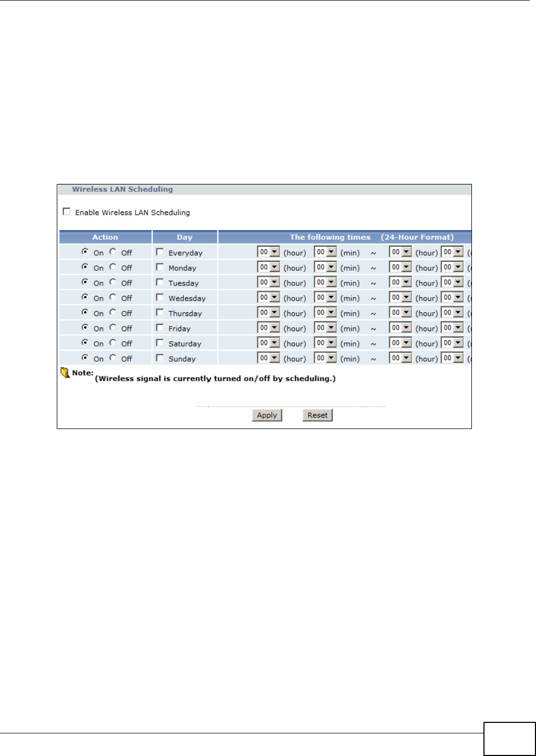Select Off radio for Everyday row
This screenshot has width=536, height=756.
[112, 252]
